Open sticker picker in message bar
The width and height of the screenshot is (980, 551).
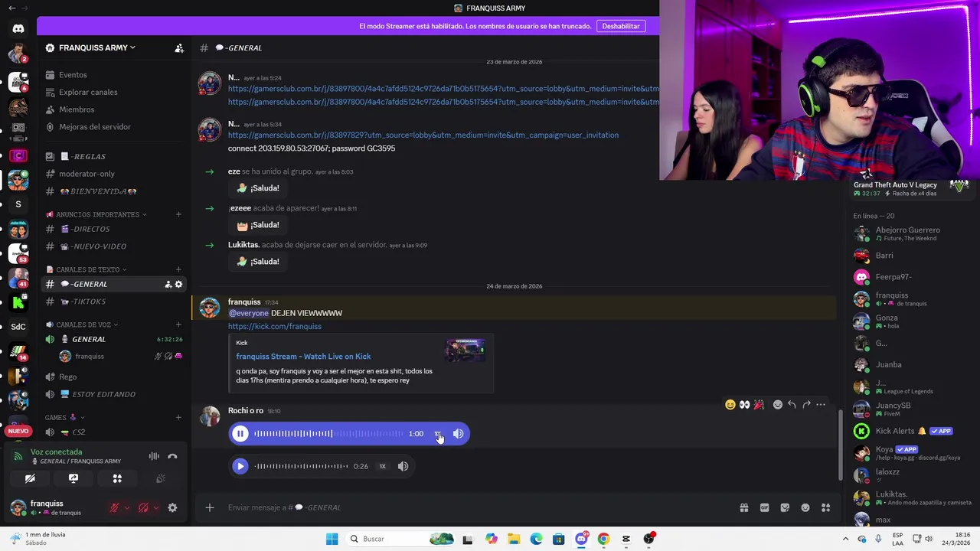[x=785, y=507]
